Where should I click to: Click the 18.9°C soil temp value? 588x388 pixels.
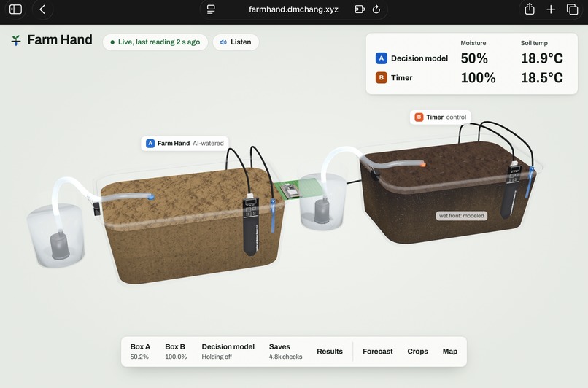(x=542, y=58)
